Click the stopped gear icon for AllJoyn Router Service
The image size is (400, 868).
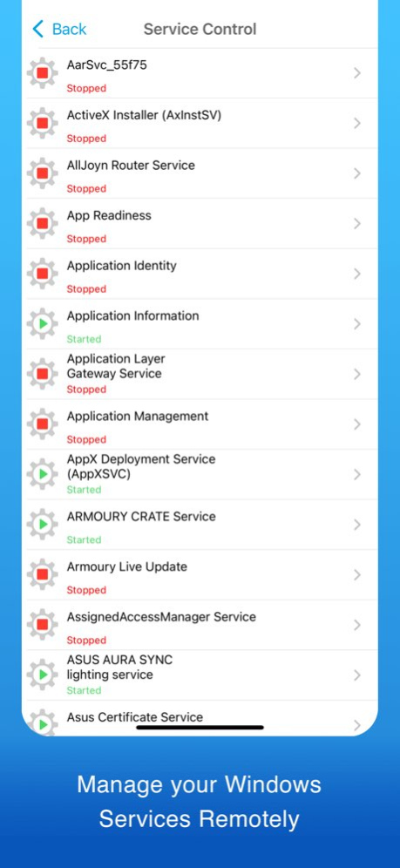[43, 173]
